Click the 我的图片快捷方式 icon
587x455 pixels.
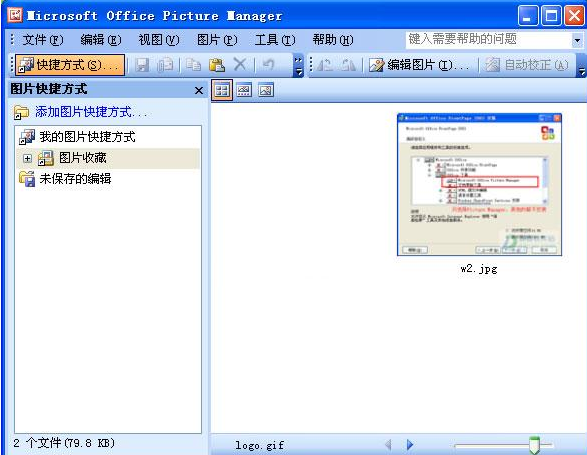coord(27,137)
